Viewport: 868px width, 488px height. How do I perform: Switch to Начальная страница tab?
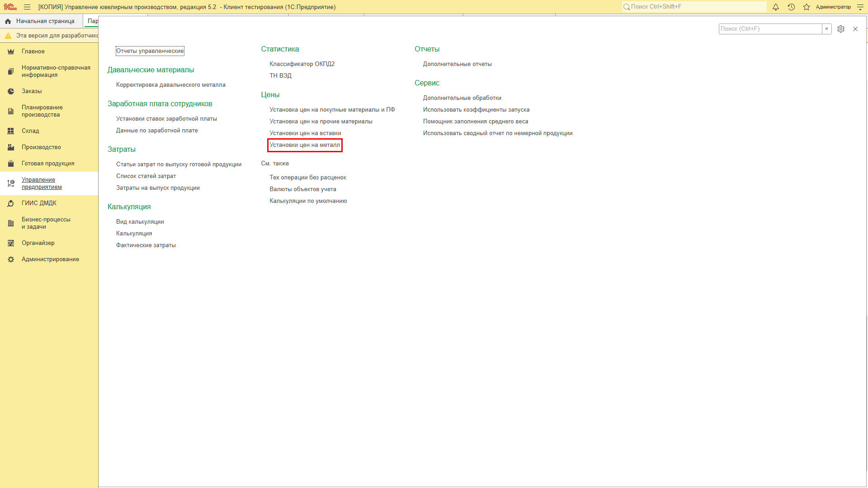pos(42,21)
